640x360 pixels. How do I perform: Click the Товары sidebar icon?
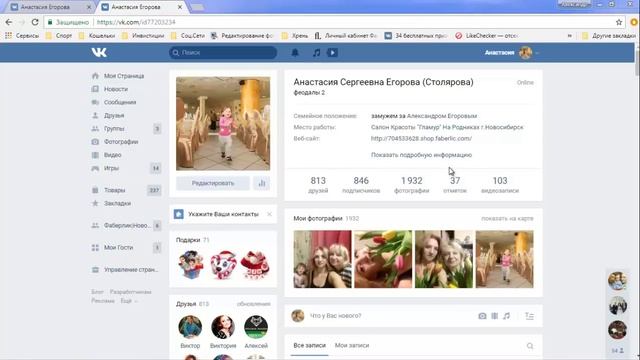point(95,190)
